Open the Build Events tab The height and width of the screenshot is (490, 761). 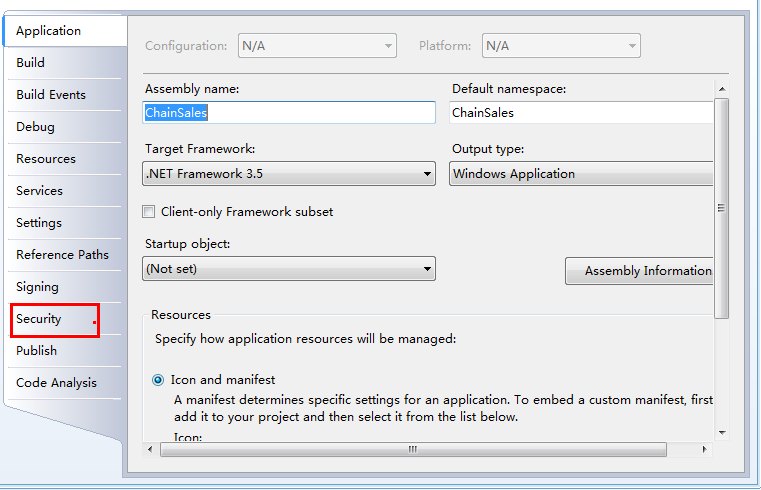pos(50,95)
